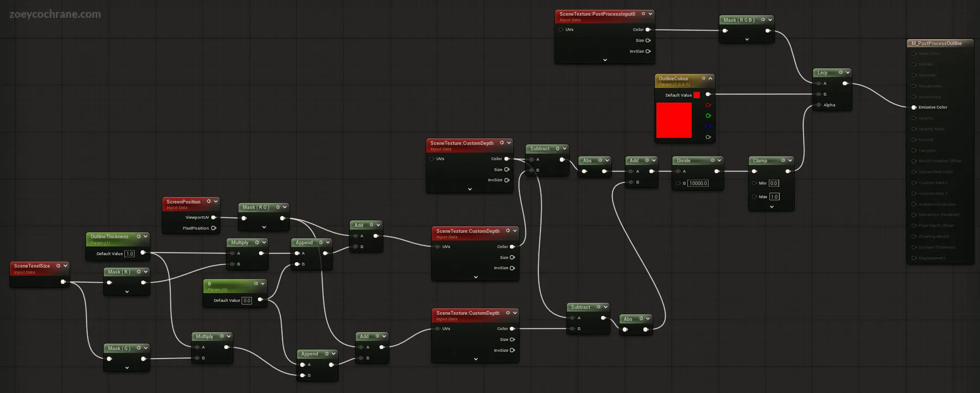Click the OutlineThickness output pin
The image size is (980, 393).
[x=143, y=253]
